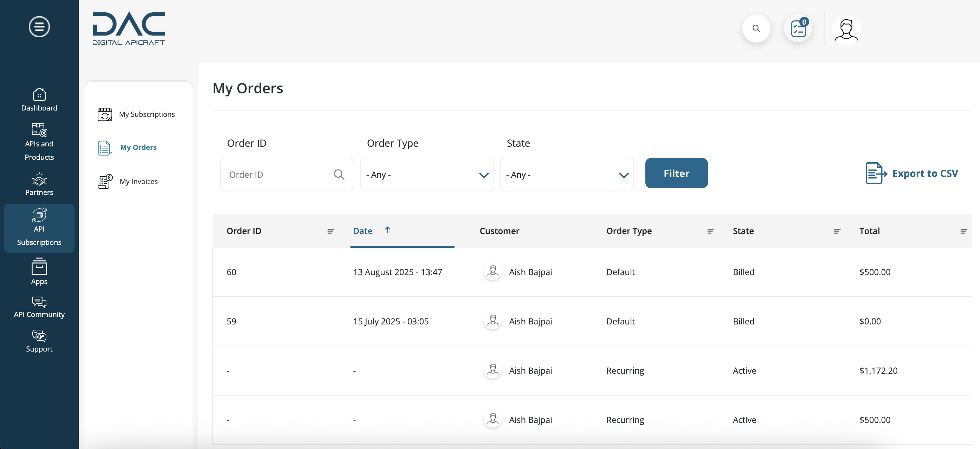The width and height of the screenshot is (980, 449).
Task: Click the My Orders page heading
Action: pyautogui.click(x=248, y=88)
